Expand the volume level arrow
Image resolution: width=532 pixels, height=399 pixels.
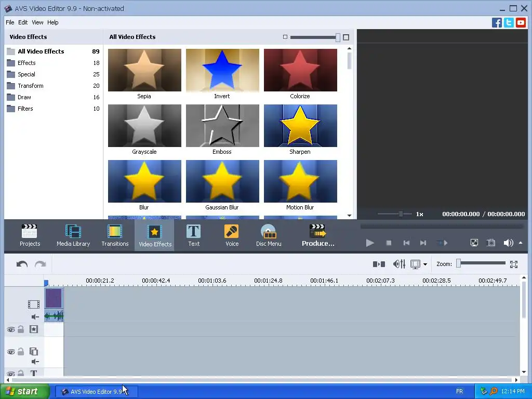[521, 243]
